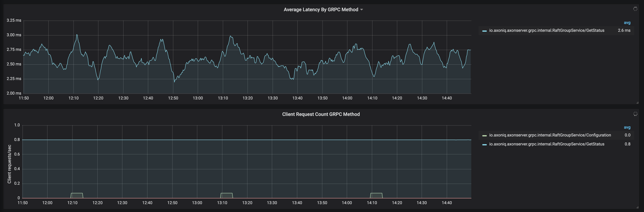Open the dropdown caret next to Average Latency title
This screenshot has width=644, height=212.
point(362,10)
